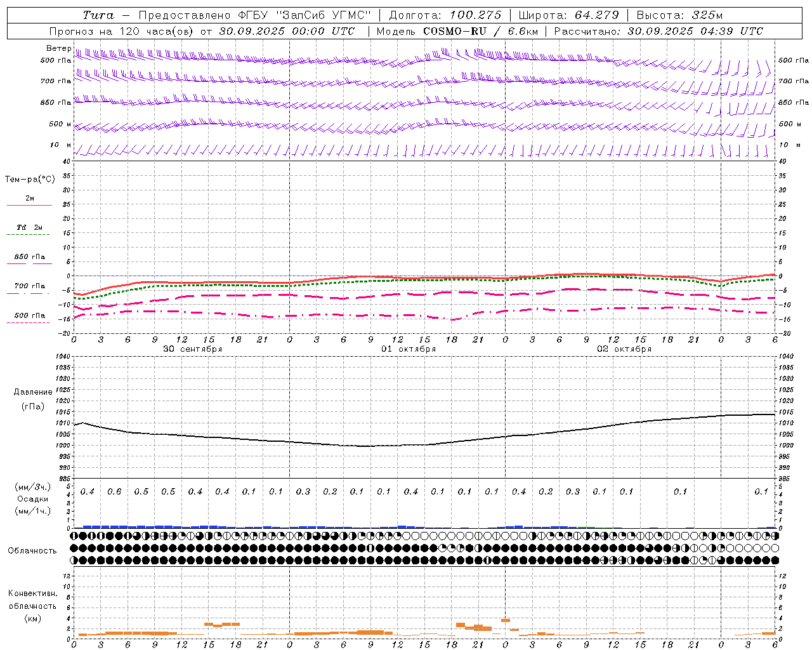Image resolution: width=812 pixels, height=650 pixels.
Task: Click the "(км)" unit under convective cloudiness
Action: coord(32,618)
